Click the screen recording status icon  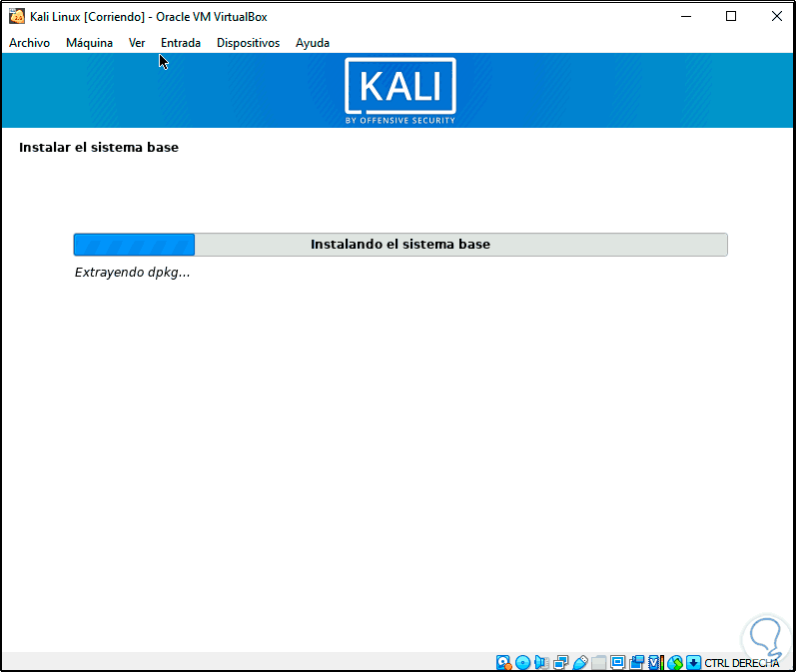636,662
